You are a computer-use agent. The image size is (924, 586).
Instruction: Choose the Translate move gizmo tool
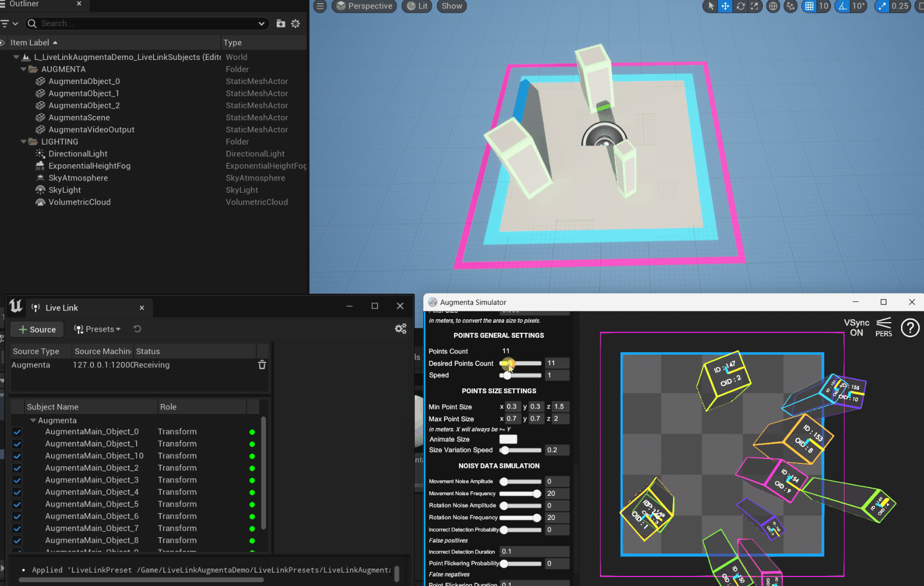725,6
